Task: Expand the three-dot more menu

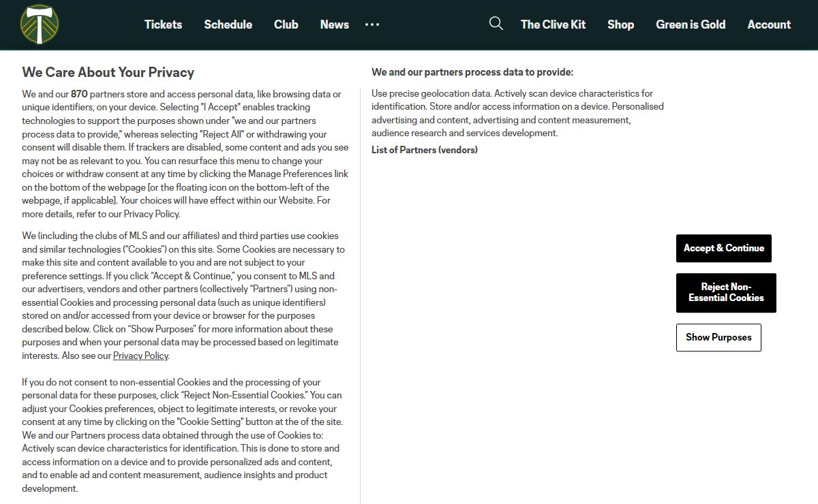Action: tap(372, 25)
